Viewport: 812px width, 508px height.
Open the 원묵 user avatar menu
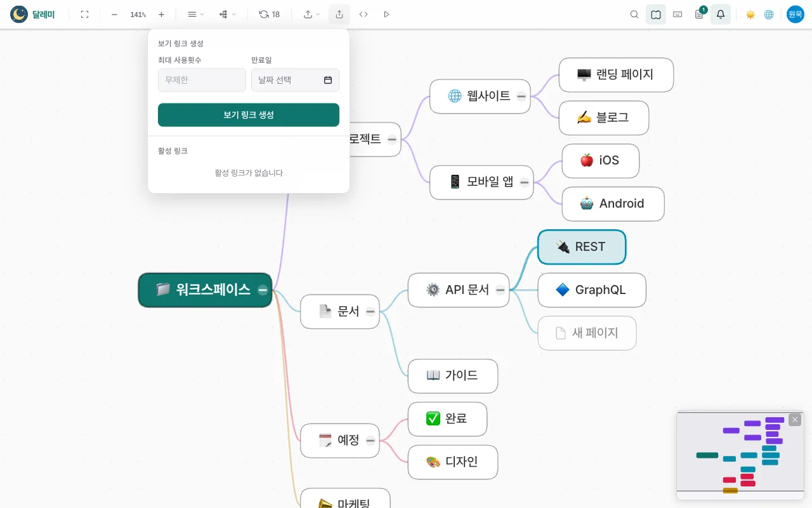click(x=796, y=14)
